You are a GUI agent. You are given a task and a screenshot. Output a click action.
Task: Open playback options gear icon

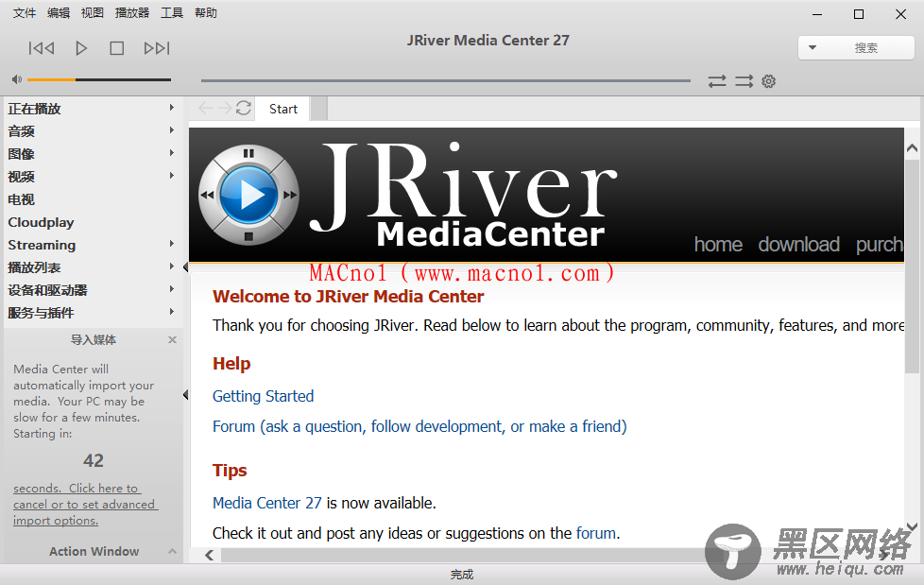pos(768,80)
